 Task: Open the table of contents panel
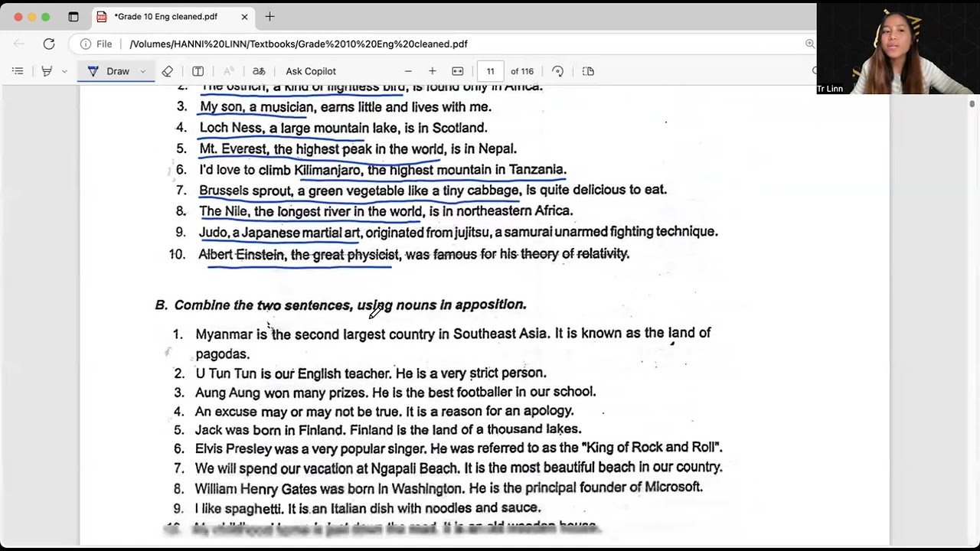coord(18,71)
